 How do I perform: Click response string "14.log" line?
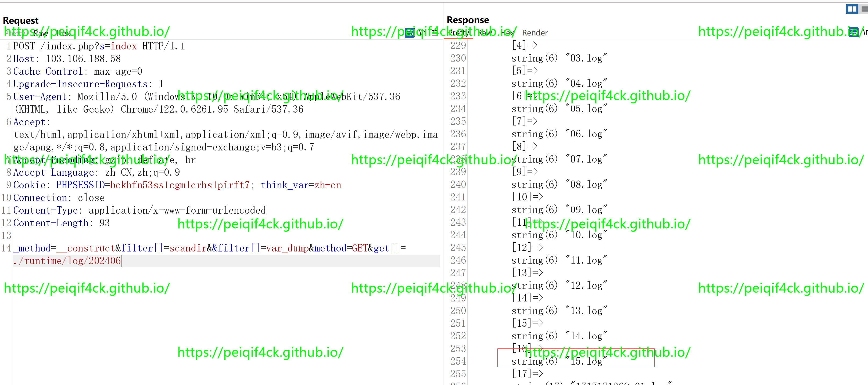(x=559, y=336)
